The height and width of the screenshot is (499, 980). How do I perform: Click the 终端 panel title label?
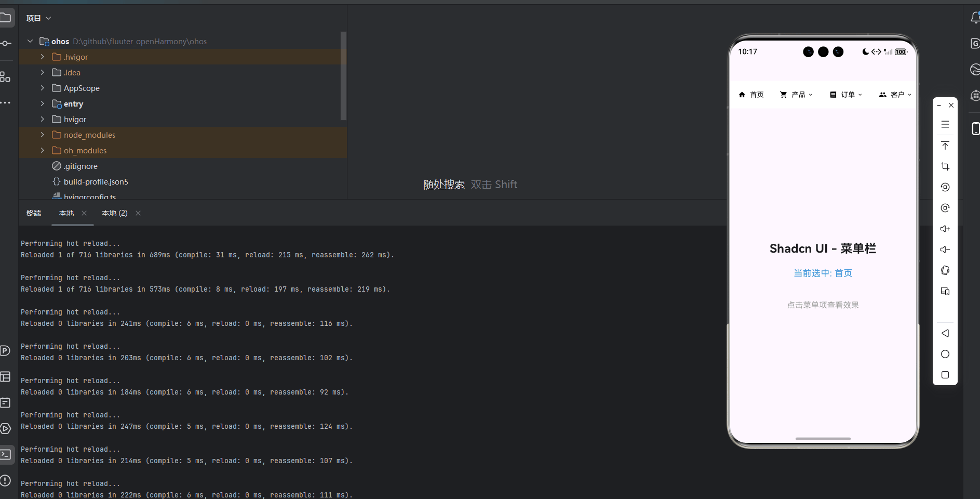34,213
